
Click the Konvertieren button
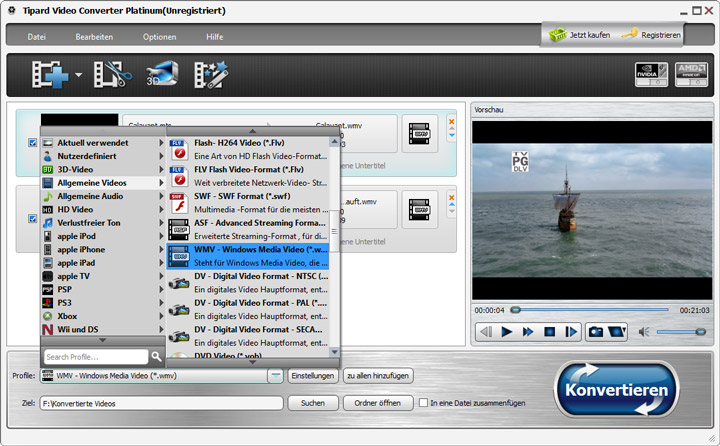(616, 390)
